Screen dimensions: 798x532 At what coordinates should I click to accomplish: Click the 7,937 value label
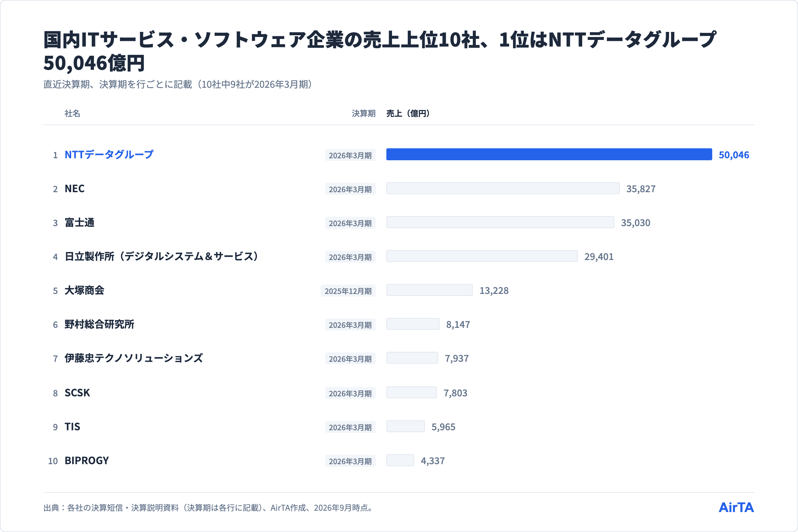(x=457, y=359)
